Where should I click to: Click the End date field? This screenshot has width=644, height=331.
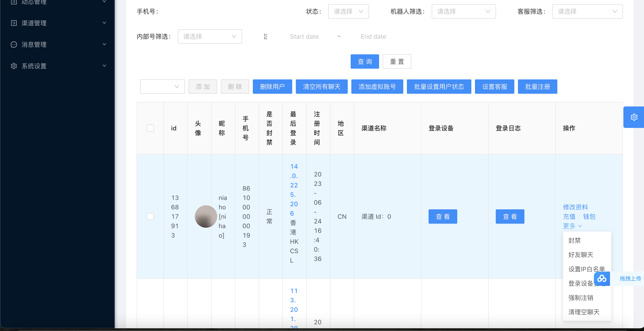point(373,36)
